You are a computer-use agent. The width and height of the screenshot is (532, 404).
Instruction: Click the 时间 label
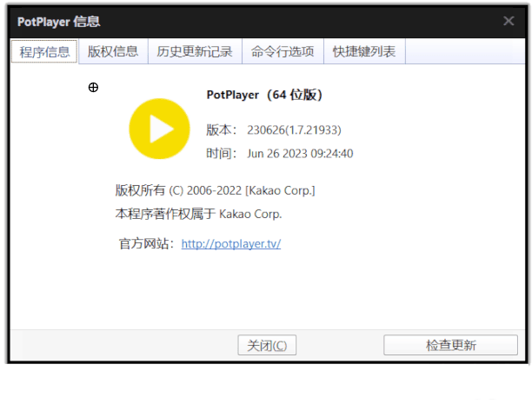(x=221, y=154)
